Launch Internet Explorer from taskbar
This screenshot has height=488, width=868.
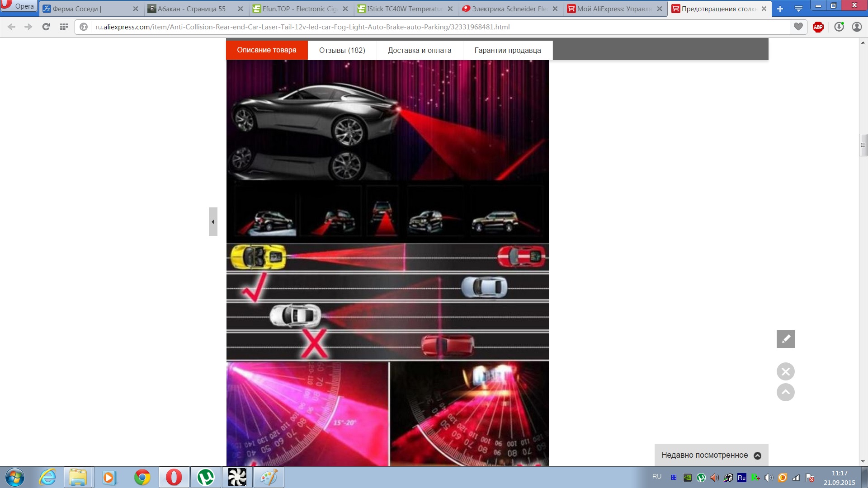point(47,477)
